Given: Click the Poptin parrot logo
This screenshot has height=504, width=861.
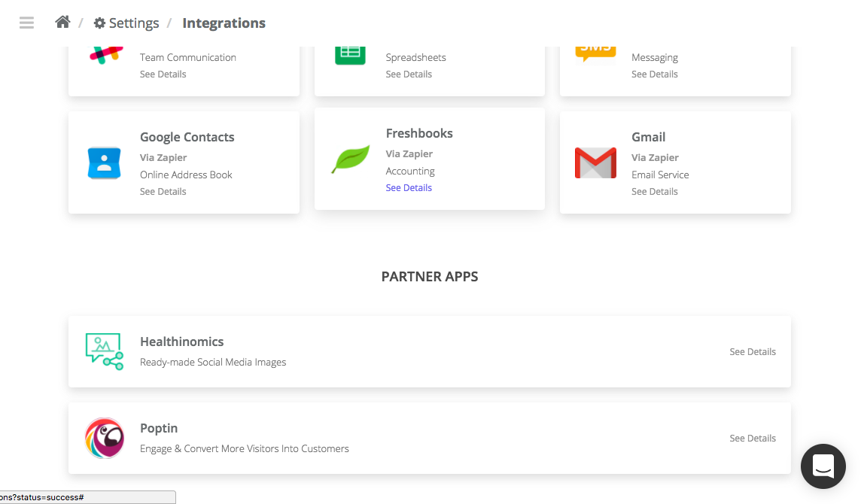Looking at the screenshot, I should [x=104, y=438].
